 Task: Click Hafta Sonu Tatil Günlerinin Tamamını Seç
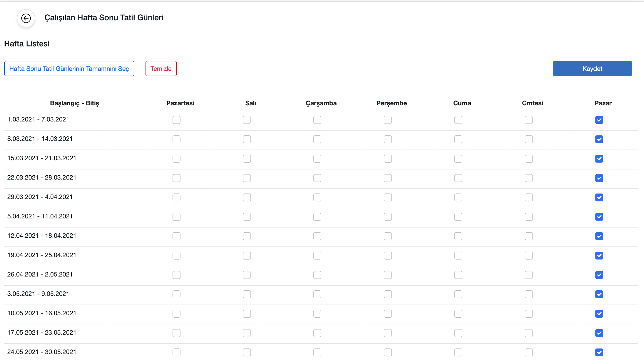(x=69, y=69)
